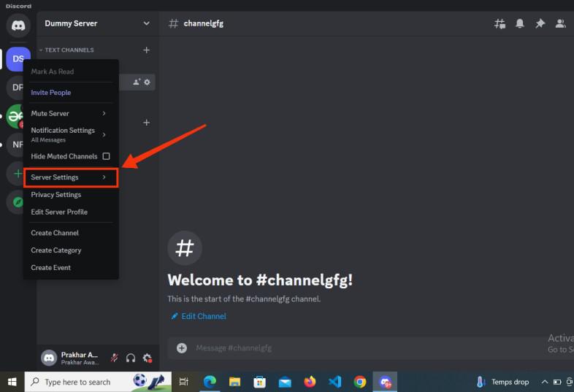Click the Discord taskbar icon
The width and height of the screenshot is (574, 392).
coord(385,382)
